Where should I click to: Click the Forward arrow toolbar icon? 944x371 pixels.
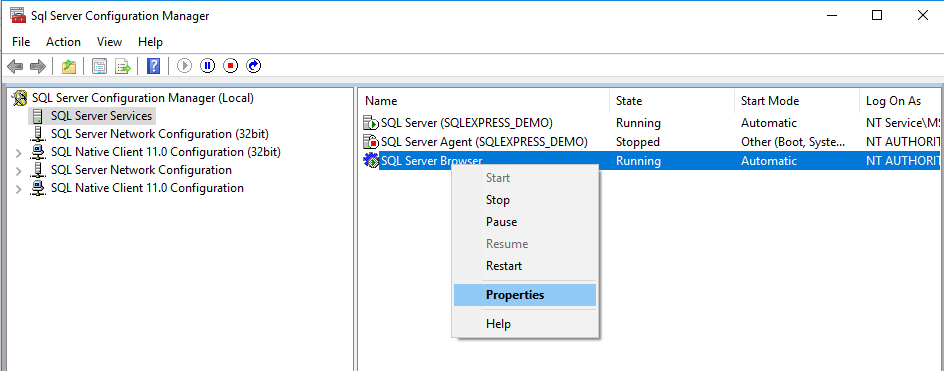pyautogui.click(x=38, y=66)
